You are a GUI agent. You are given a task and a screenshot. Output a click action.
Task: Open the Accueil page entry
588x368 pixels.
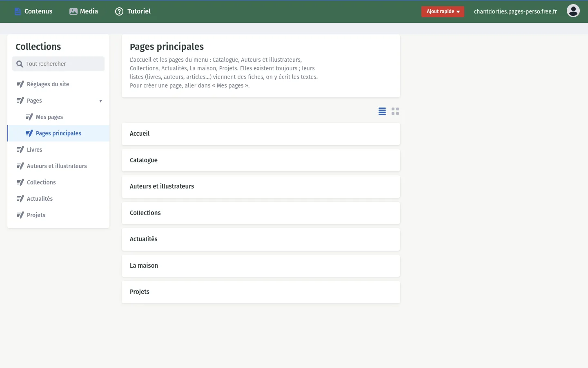click(x=261, y=134)
